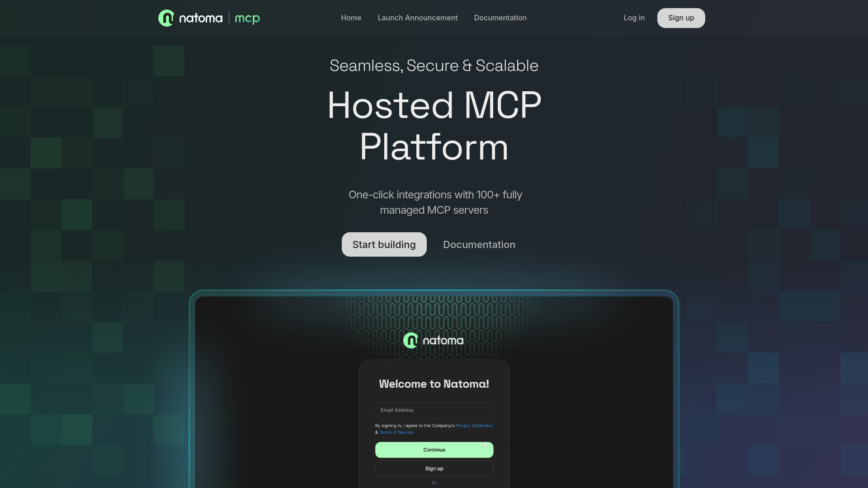Navigate to Home in the top menu
This screenshot has width=868, height=488.
[x=351, y=18]
